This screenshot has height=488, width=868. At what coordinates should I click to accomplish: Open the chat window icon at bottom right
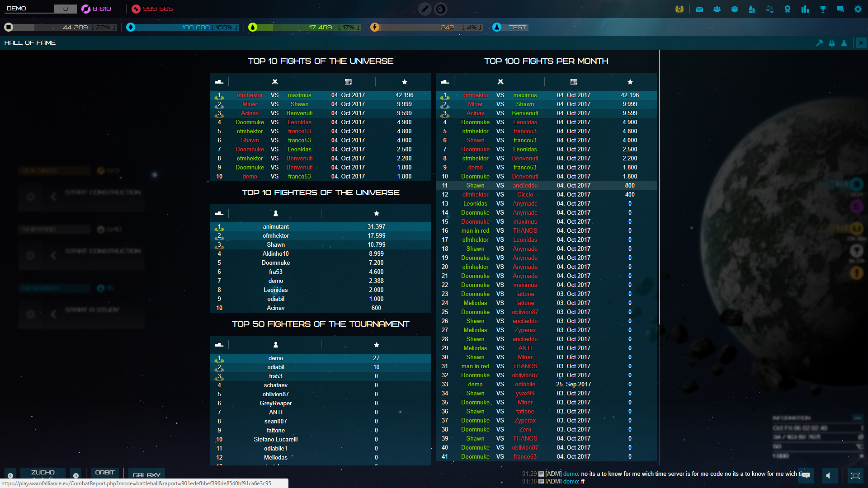tap(806, 475)
